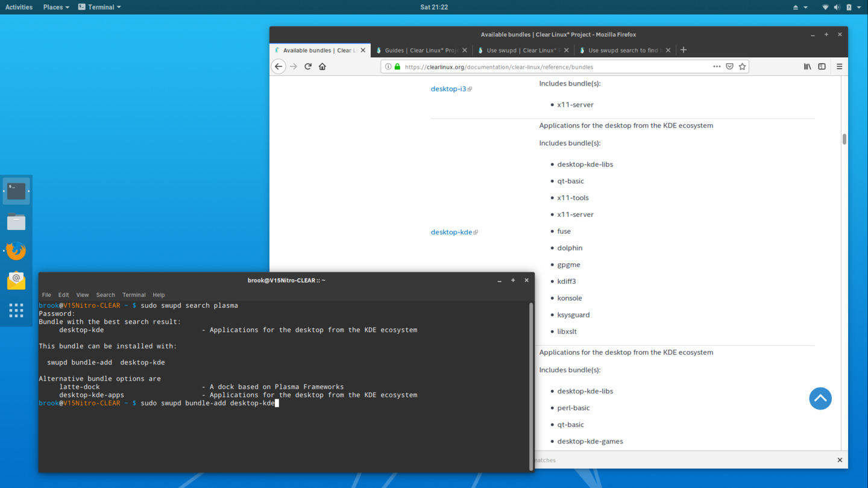Open the clock and calendar popup

(x=434, y=7)
